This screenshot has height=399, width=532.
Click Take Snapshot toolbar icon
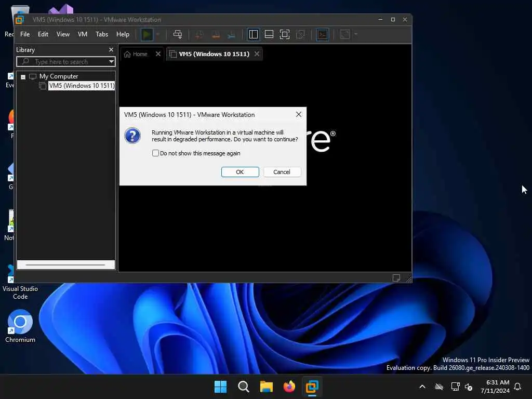tap(199, 34)
